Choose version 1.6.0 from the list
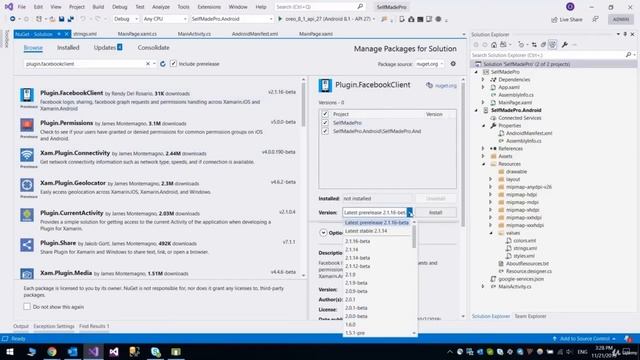The height and width of the screenshot is (360, 640). pos(350,324)
